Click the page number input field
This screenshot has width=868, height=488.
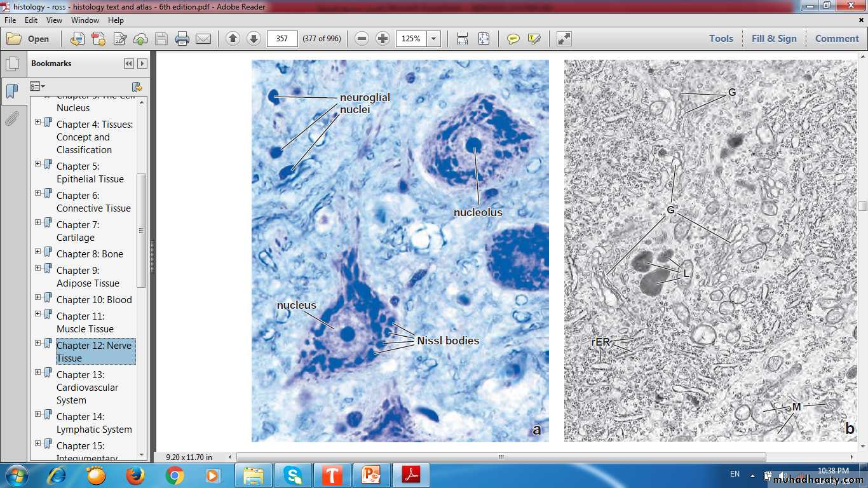click(282, 39)
